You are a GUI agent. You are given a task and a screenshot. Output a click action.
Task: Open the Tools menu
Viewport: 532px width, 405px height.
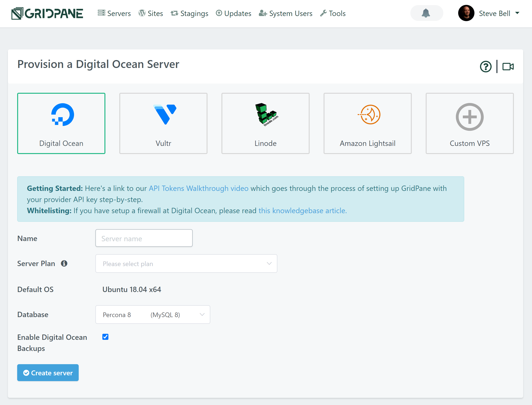[333, 13]
